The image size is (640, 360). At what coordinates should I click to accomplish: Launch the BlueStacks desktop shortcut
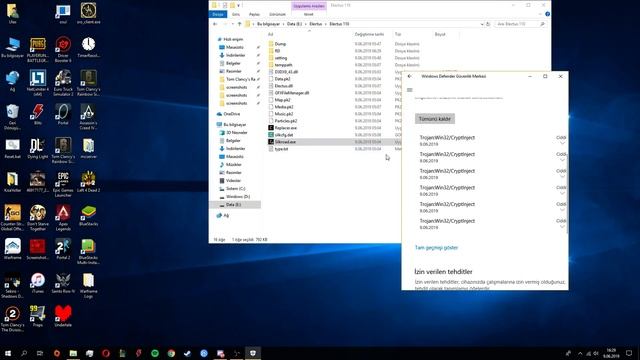pyautogui.click(x=88, y=215)
